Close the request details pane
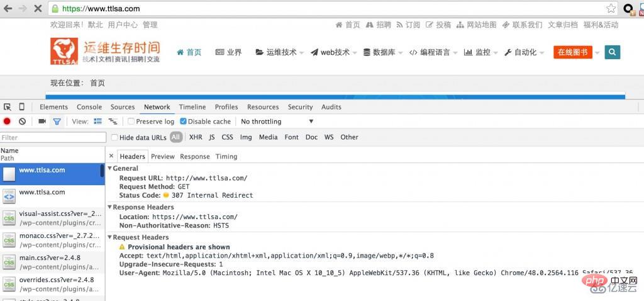This screenshot has width=644, height=301. (x=111, y=156)
